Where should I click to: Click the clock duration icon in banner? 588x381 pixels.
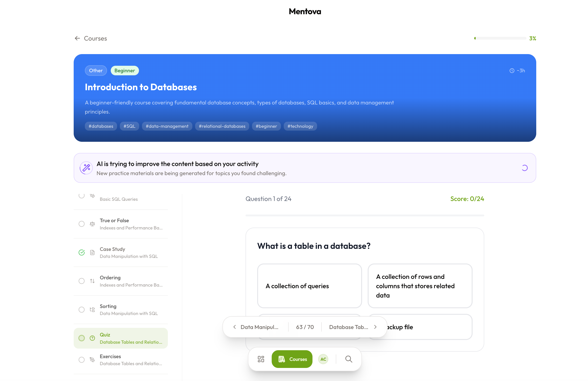[512, 71]
